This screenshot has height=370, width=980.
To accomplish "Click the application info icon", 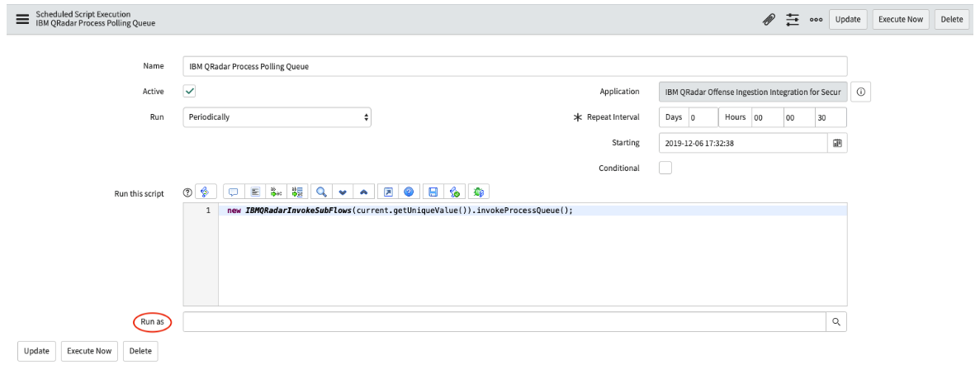I will pyautogui.click(x=860, y=92).
